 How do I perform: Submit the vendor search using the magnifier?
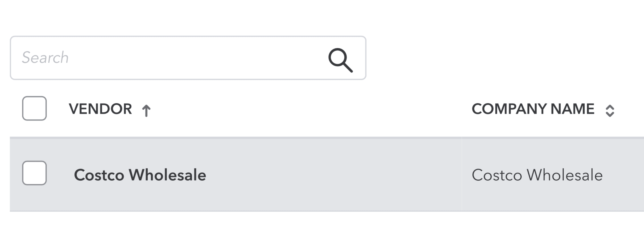pos(340,60)
